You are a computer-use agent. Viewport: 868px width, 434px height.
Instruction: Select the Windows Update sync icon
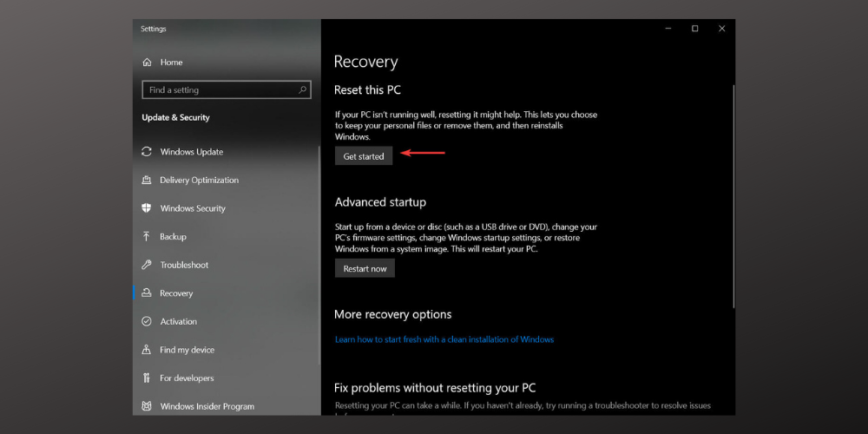tap(146, 152)
